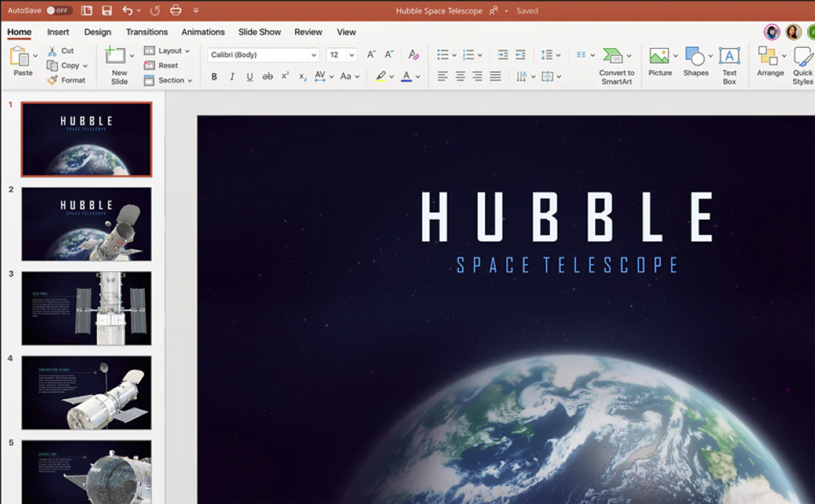Toggle Subscript formatting

tap(302, 77)
